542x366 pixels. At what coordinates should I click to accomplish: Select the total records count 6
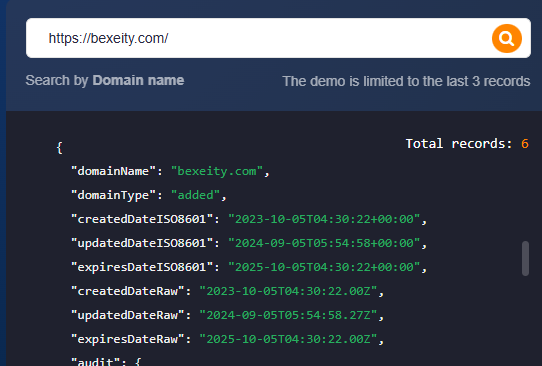[x=524, y=143]
